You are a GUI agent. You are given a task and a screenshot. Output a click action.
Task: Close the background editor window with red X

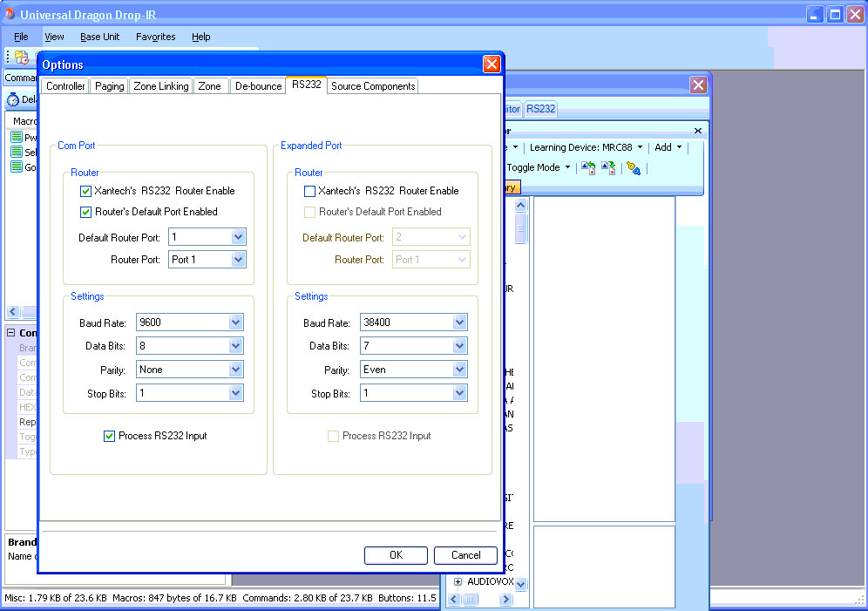pyautogui.click(x=698, y=85)
